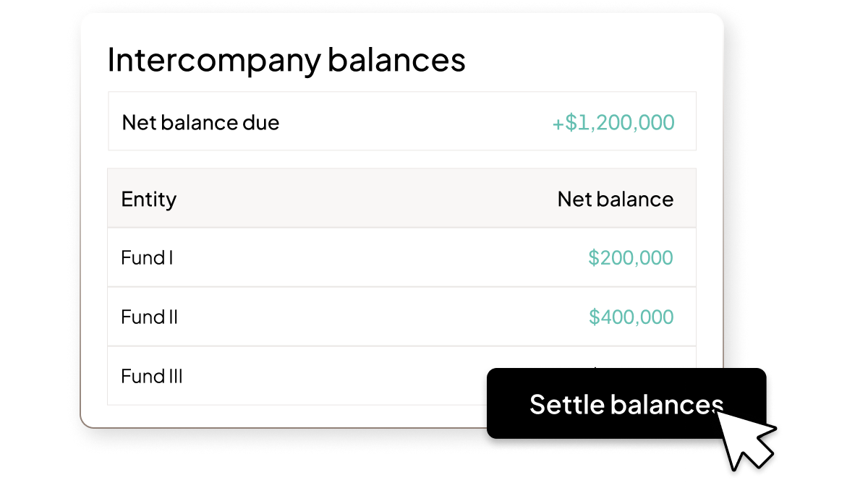Click the Net balance due label
This screenshot has width=868, height=488.
coord(200,122)
